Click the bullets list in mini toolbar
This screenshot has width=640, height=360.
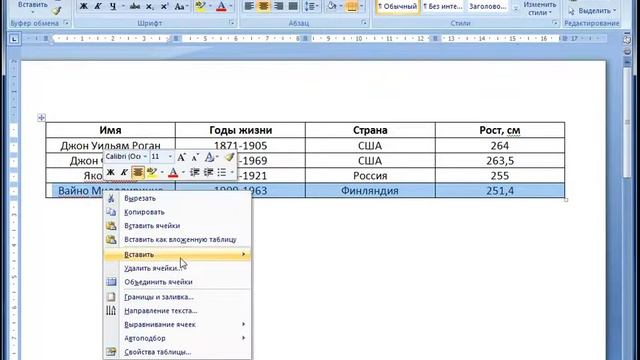pyautogui.click(x=222, y=172)
